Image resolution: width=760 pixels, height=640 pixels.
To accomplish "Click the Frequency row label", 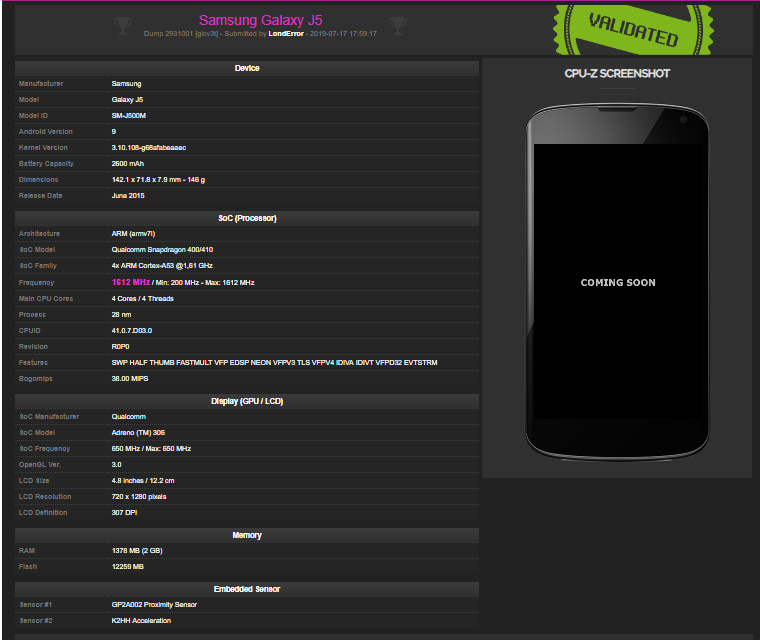I will pos(36,283).
